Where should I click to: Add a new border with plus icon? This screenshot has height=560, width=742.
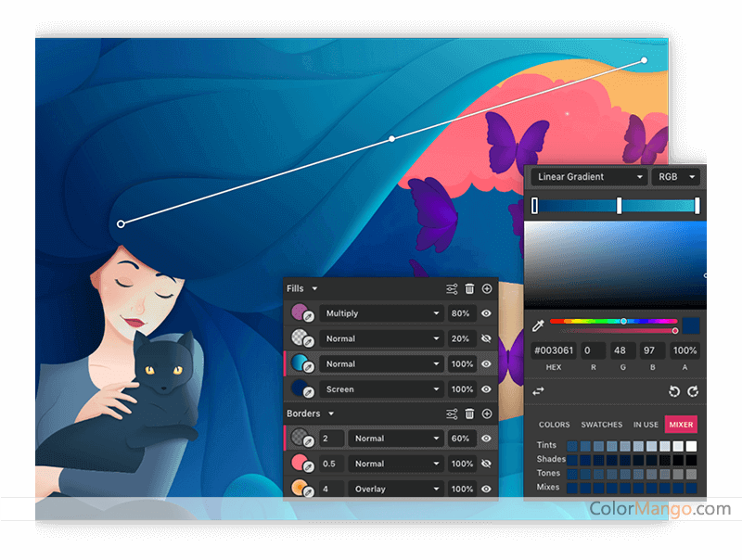coord(487,414)
